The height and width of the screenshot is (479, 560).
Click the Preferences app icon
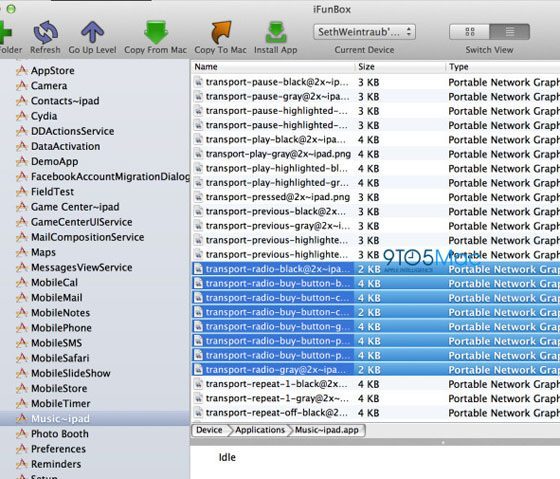point(22,449)
